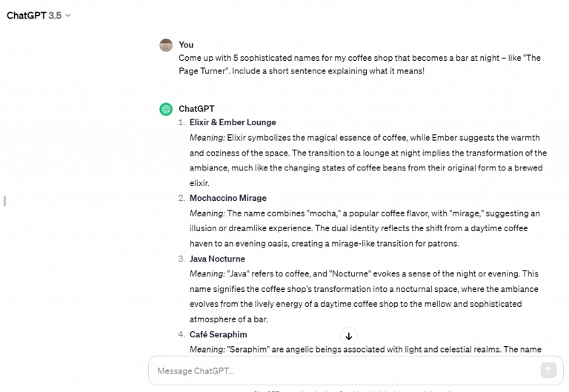Click the "ChatGPT" responder name
Screen dimensions: 569x392
196,109
